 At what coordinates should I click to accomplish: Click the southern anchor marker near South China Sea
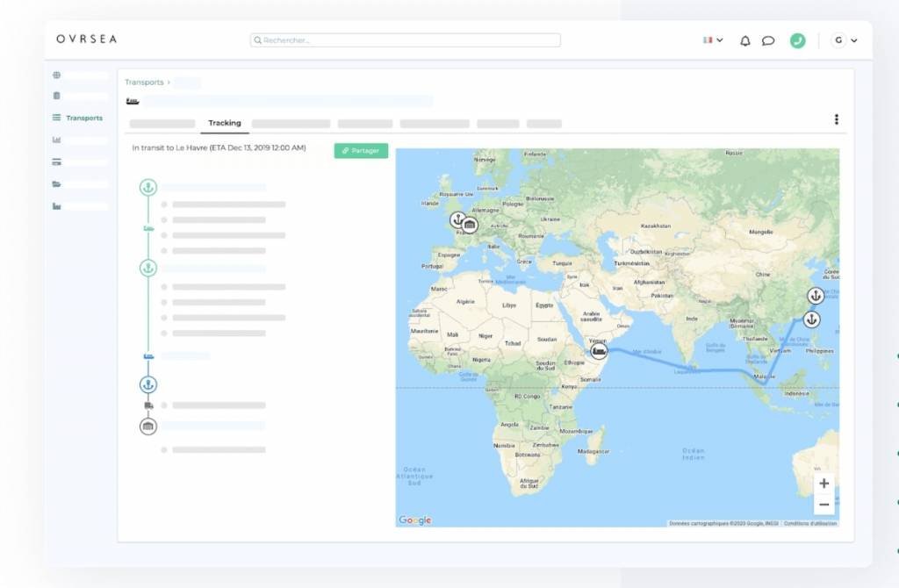pyautogui.click(x=811, y=319)
